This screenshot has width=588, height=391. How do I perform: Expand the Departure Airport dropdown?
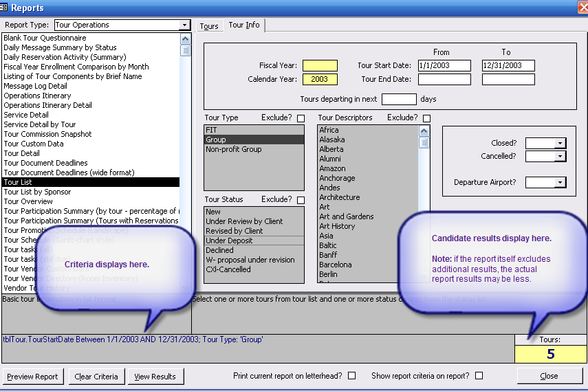[560, 183]
